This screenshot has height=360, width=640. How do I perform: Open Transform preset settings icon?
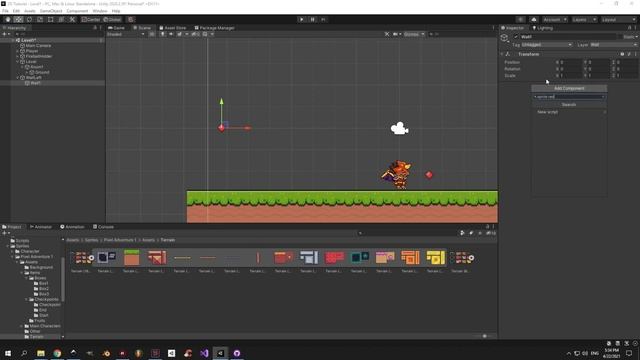[629, 54]
